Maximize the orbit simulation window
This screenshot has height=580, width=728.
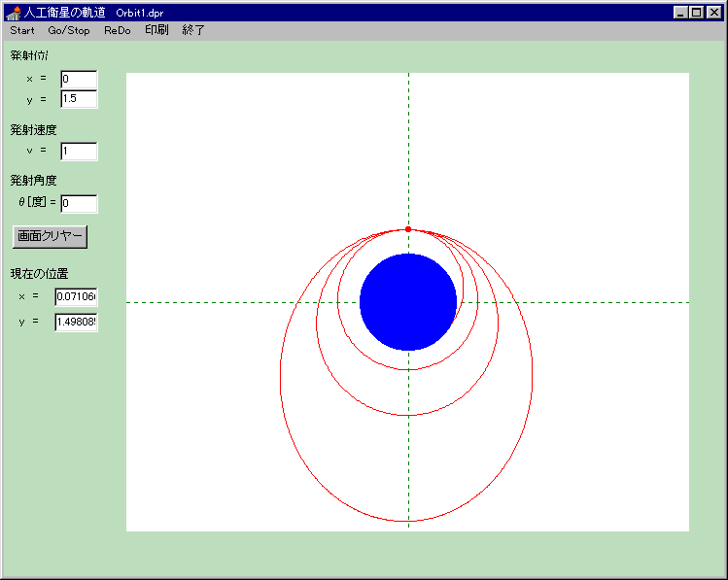pyautogui.click(x=695, y=13)
